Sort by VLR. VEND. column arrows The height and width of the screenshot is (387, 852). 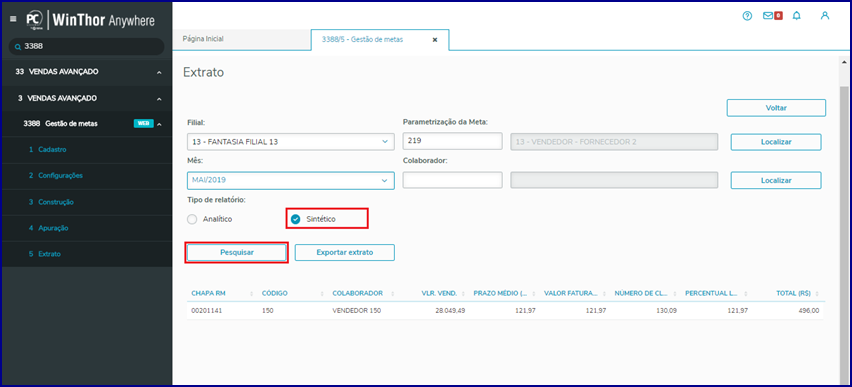click(463, 294)
